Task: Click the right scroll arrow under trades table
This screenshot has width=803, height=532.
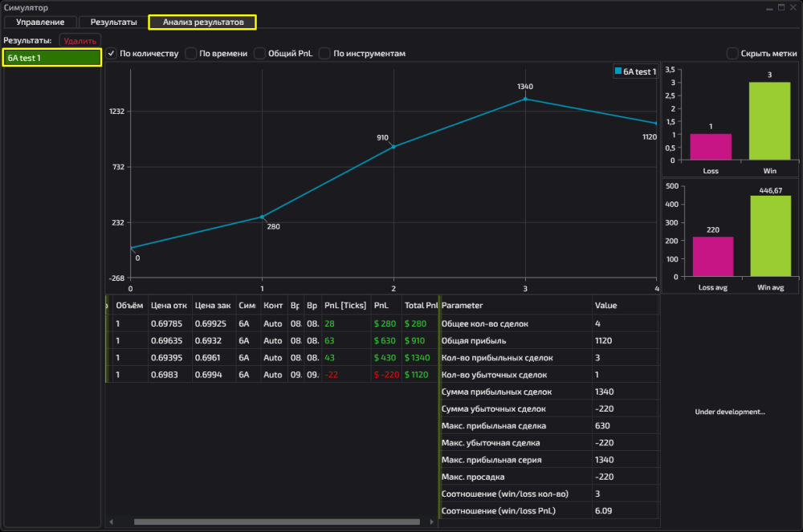Action: tap(432, 522)
